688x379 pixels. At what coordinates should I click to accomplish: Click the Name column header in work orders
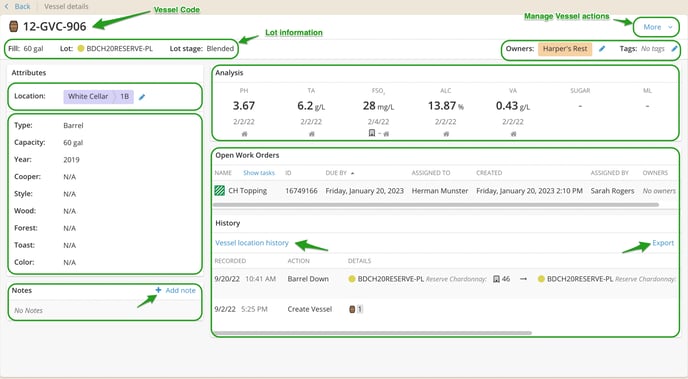pos(223,173)
